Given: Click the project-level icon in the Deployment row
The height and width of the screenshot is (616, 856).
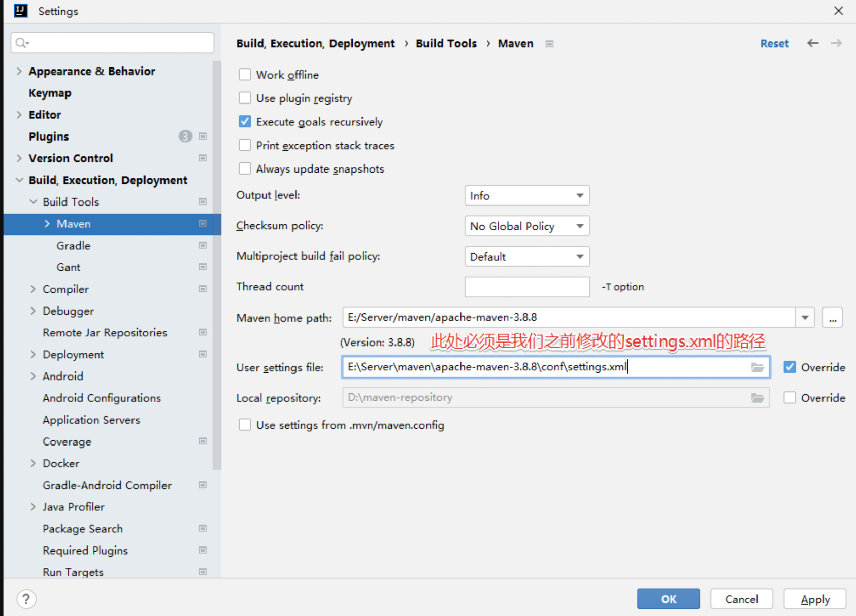Looking at the screenshot, I should tap(203, 354).
